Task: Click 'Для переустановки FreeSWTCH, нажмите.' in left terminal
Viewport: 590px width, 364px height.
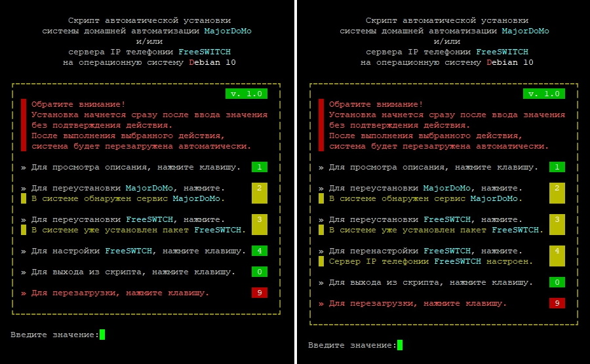Action: 128,219
